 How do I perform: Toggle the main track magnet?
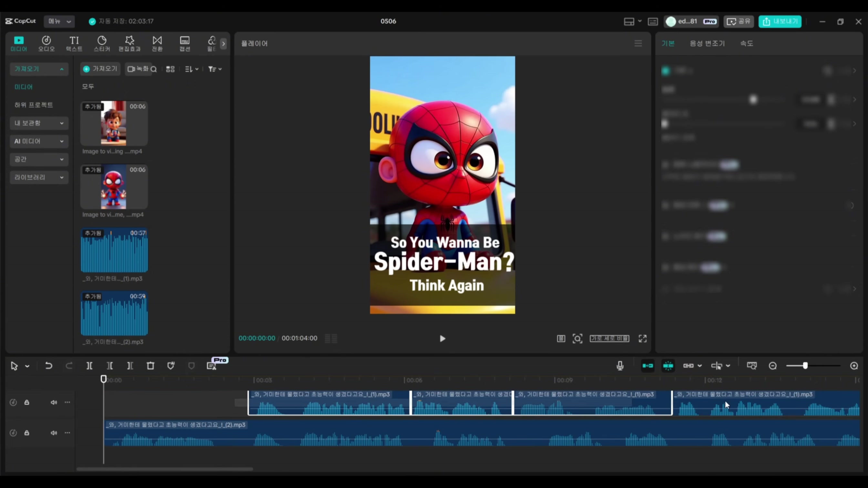(648, 366)
